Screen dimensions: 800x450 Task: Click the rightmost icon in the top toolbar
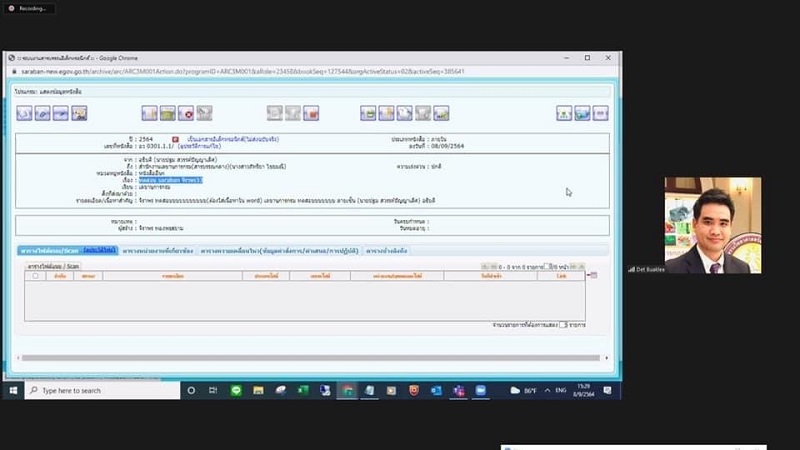point(600,113)
